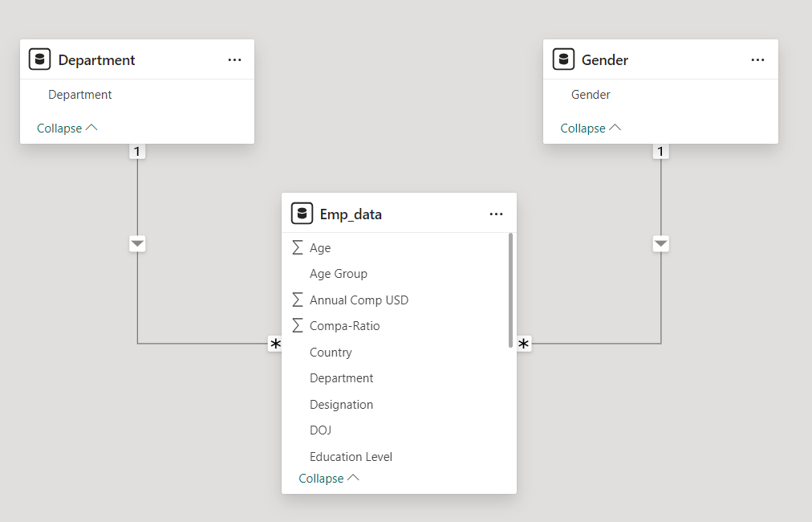
Task: Collapse the Emp_data table card
Action: [329, 479]
